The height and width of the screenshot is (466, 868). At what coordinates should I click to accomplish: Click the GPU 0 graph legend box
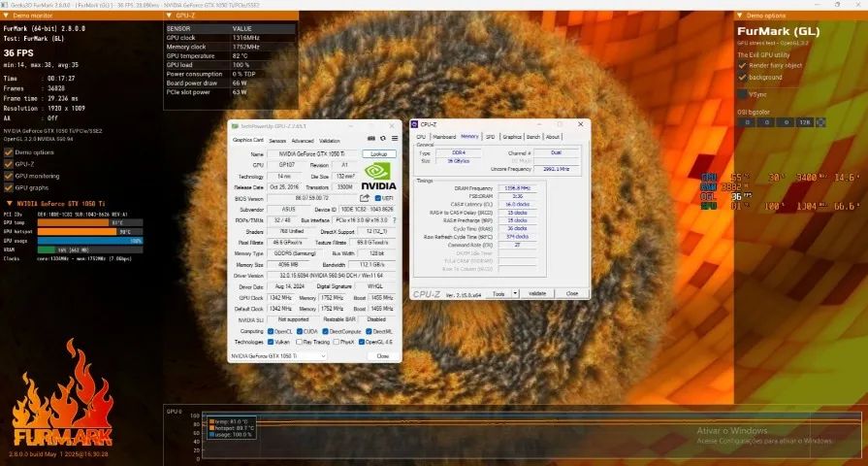click(232, 428)
